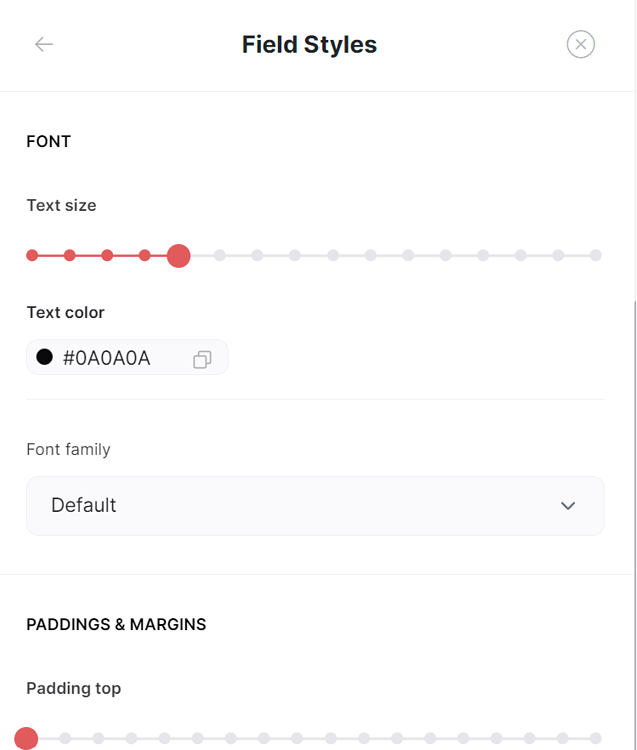Screen dimensions: 637x750
Task: Click the current Text size slider handle
Action: [178, 256]
